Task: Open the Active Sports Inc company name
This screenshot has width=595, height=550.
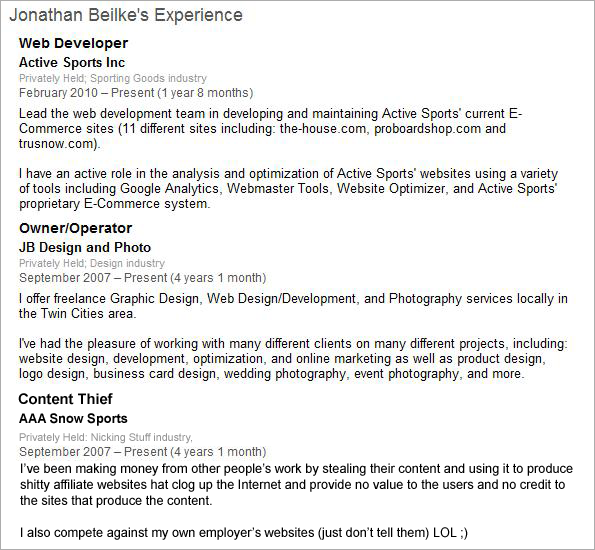Action: (72, 62)
